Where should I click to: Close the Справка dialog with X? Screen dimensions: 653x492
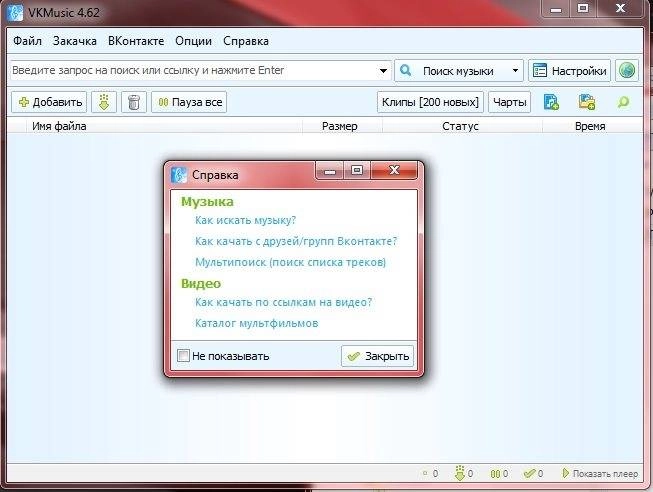click(x=394, y=170)
